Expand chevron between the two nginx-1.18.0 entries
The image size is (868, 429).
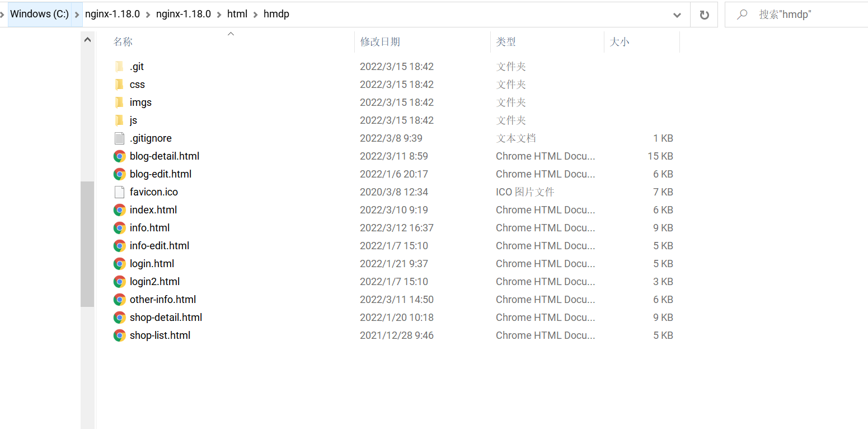pyautogui.click(x=148, y=15)
